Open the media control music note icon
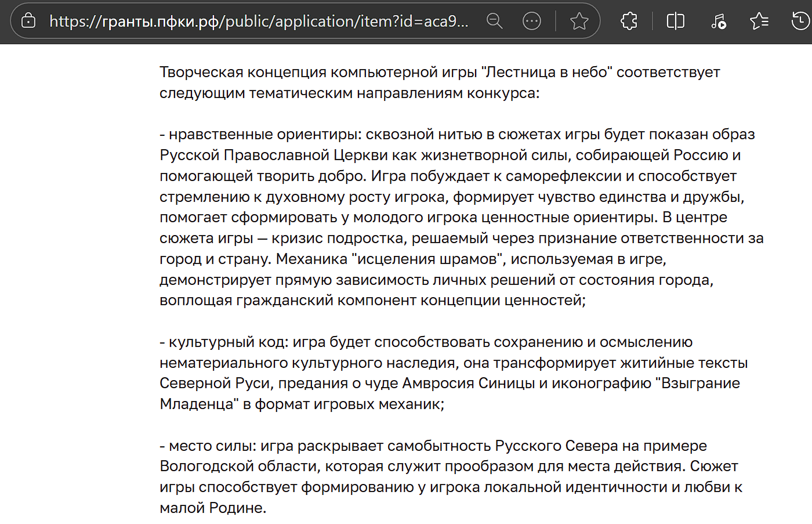812x524 pixels. pyautogui.click(x=718, y=21)
